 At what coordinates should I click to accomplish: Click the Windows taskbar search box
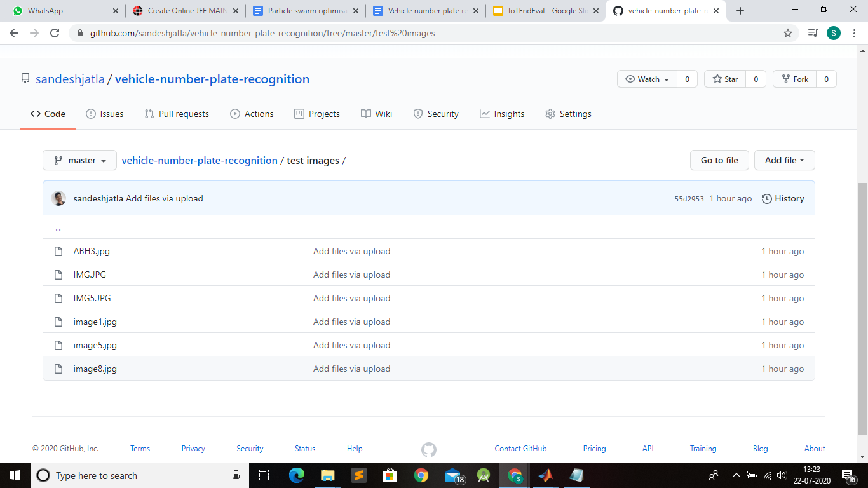[x=141, y=475]
